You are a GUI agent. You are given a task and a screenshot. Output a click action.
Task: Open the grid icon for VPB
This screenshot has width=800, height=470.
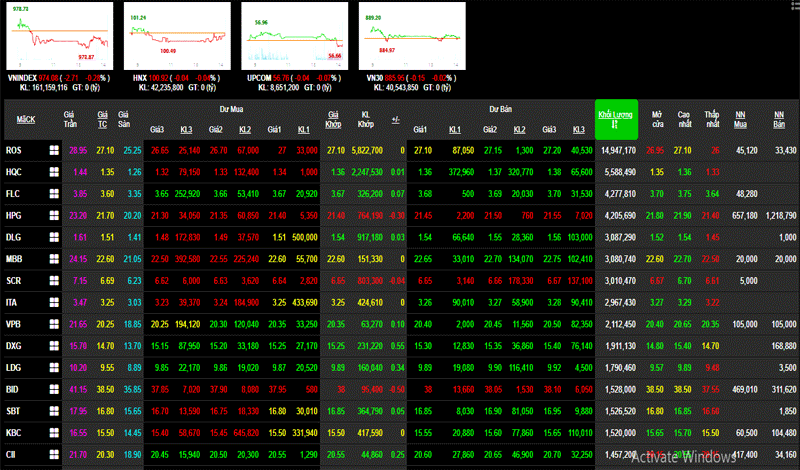click(54, 324)
